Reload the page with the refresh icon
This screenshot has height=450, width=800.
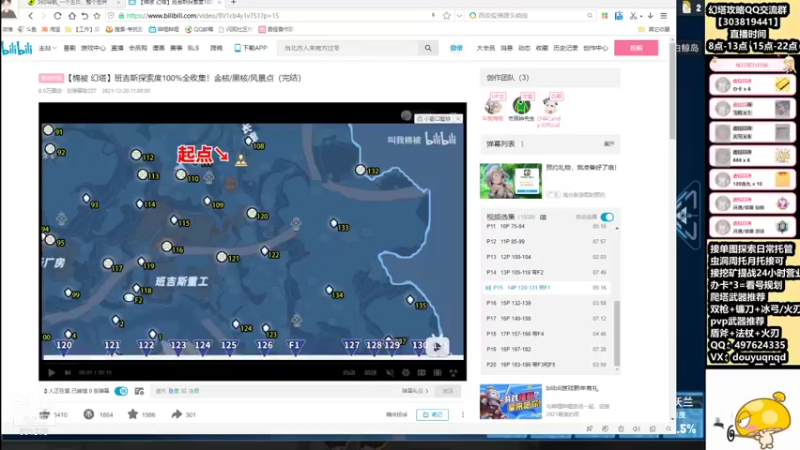[57, 16]
